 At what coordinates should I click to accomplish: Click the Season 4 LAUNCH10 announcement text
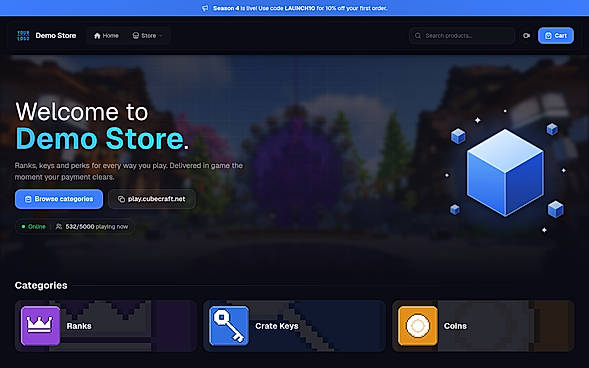[x=300, y=8]
